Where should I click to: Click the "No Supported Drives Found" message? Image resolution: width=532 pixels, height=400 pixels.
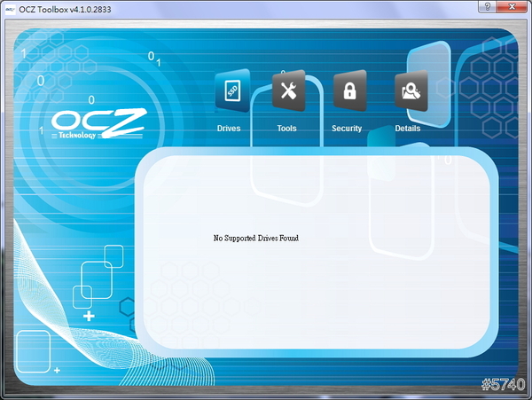click(x=256, y=239)
